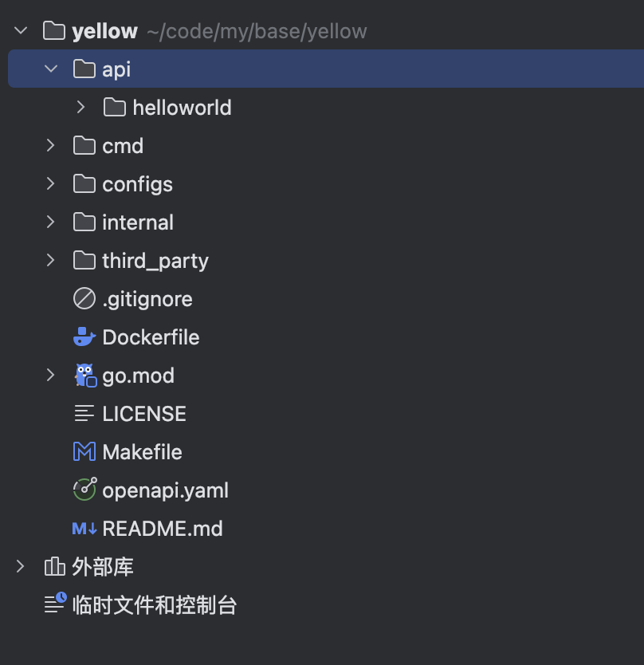644x665 pixels.
Task: Click the Makefile M icon
Action: pyautogui.click(x=84, y=452)
